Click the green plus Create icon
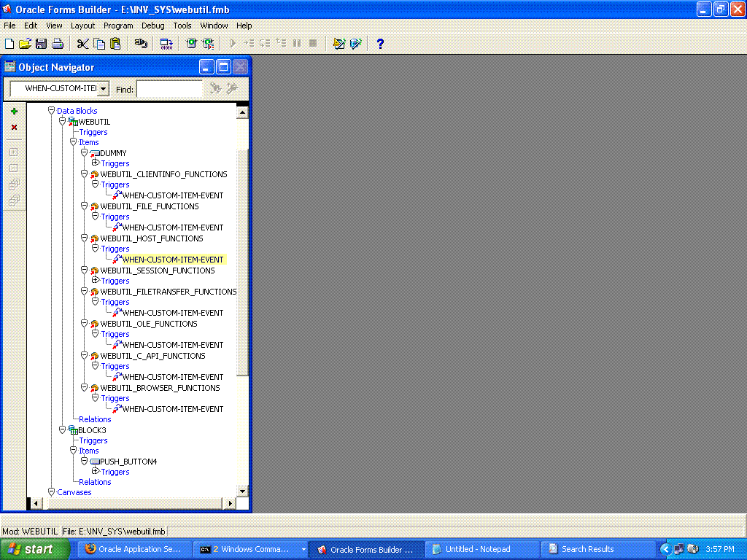This screenshot has width=747, height=560. (x=14, y=112)
